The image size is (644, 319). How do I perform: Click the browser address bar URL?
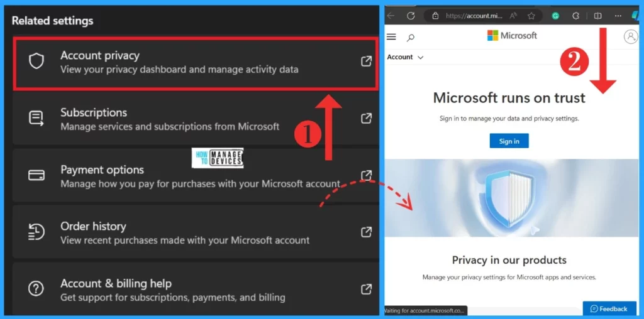(474, 16)
